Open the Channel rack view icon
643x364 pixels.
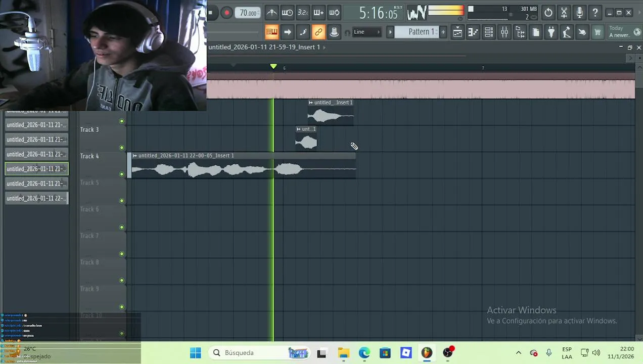click(489, 32)
